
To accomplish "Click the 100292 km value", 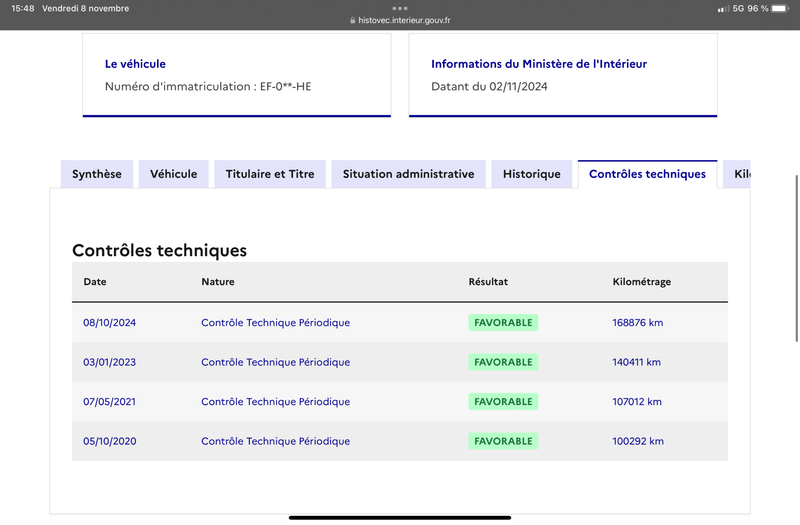I will (x=638, y=441).
